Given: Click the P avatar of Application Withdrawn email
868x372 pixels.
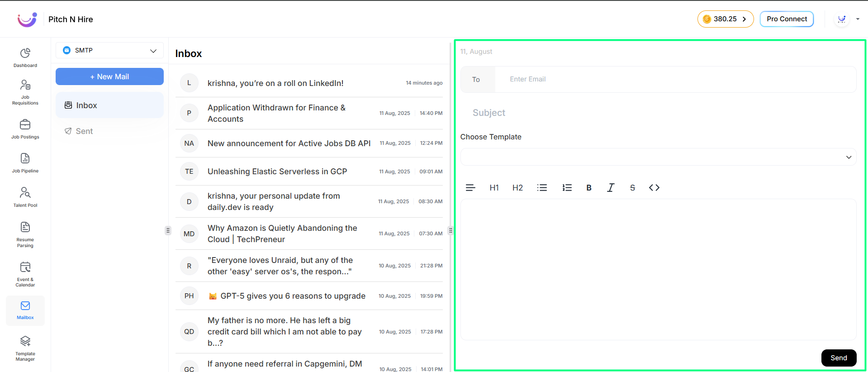Looking at the screenshot, I should point(189,113).
